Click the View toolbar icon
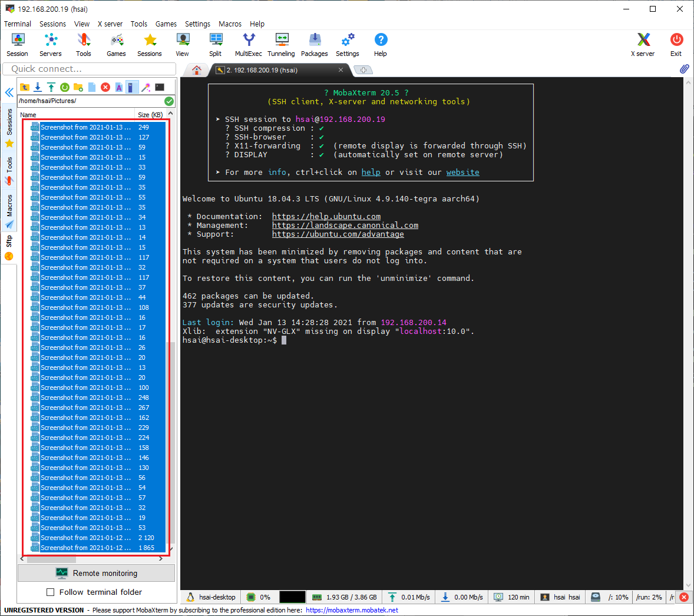The image size is (694, 616). click(183, 45)
